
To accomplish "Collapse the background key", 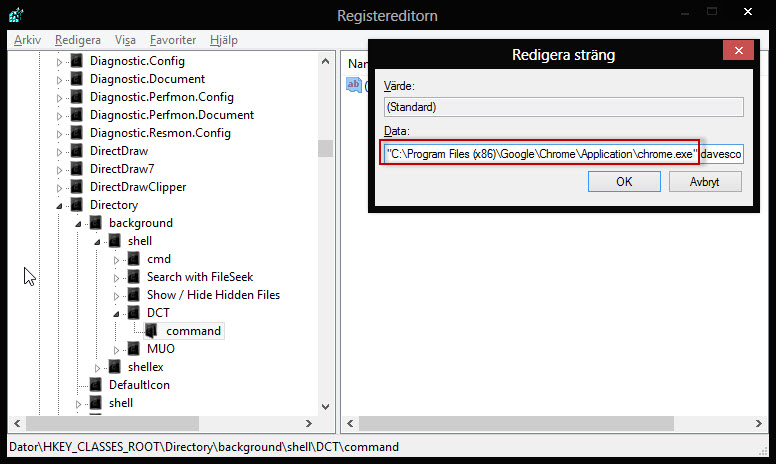I will [x=78, y=224].
